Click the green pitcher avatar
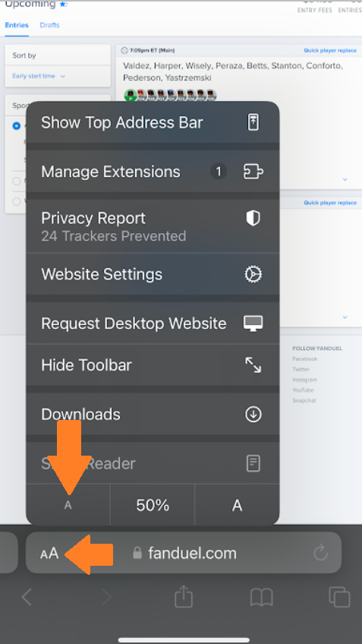This screenshot has width=362, height=644. 130,95
